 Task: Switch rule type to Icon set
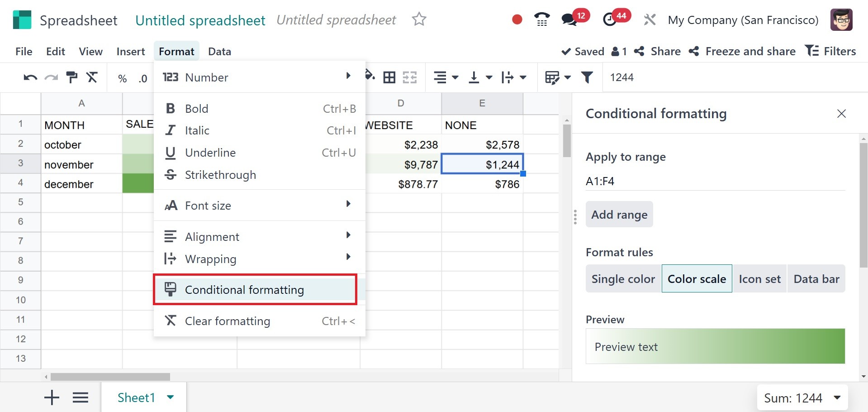759,279
